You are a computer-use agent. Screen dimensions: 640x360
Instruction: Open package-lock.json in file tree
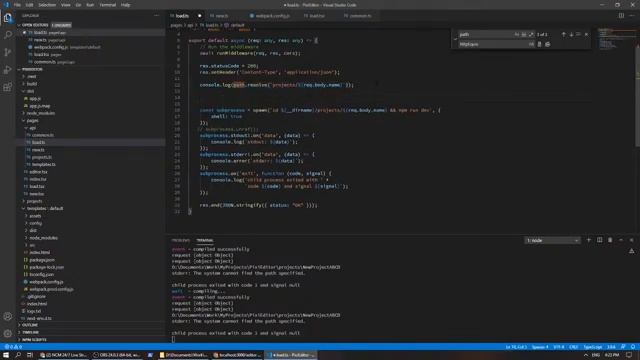pyautogui.click(x=46, y=267)
